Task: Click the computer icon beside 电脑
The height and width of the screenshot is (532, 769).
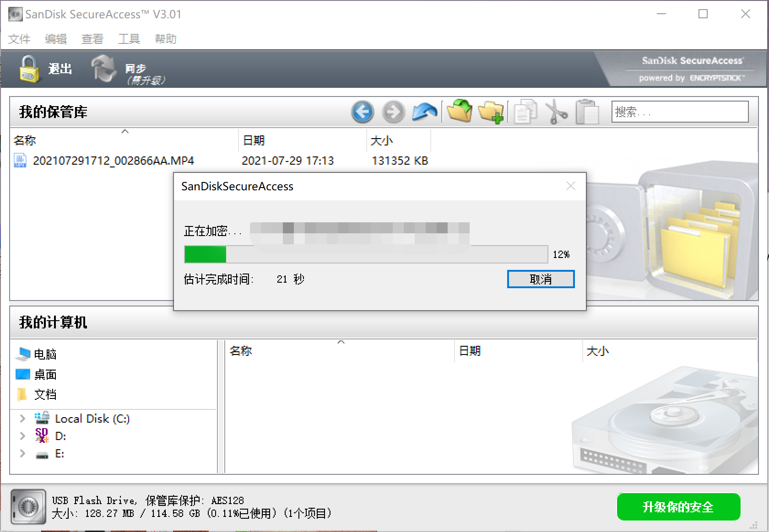Action: pos(23,354)
